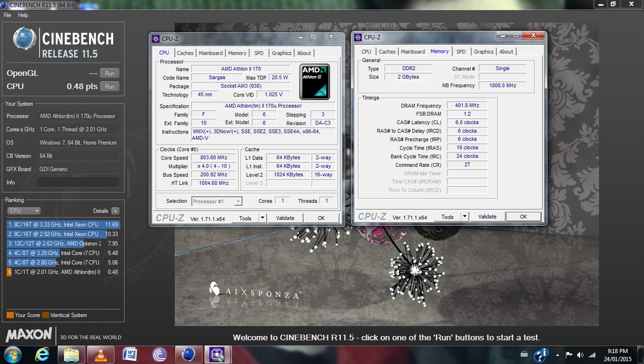Click the ranking Details arrow button
The height and width of the screenshot is (364, 644).
[x=115, y=211]
